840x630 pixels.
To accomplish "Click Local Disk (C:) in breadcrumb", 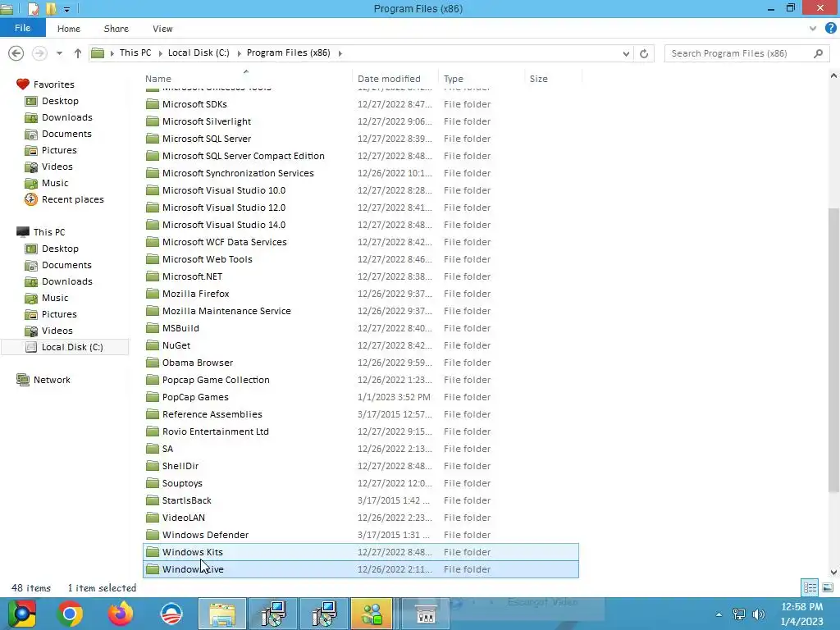I will click(x=199, y=52).
